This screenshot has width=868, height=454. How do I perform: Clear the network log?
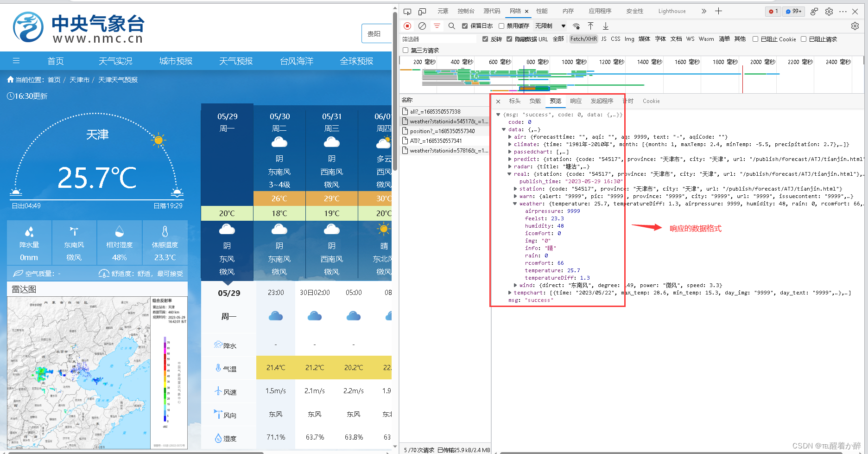[422, 26]
